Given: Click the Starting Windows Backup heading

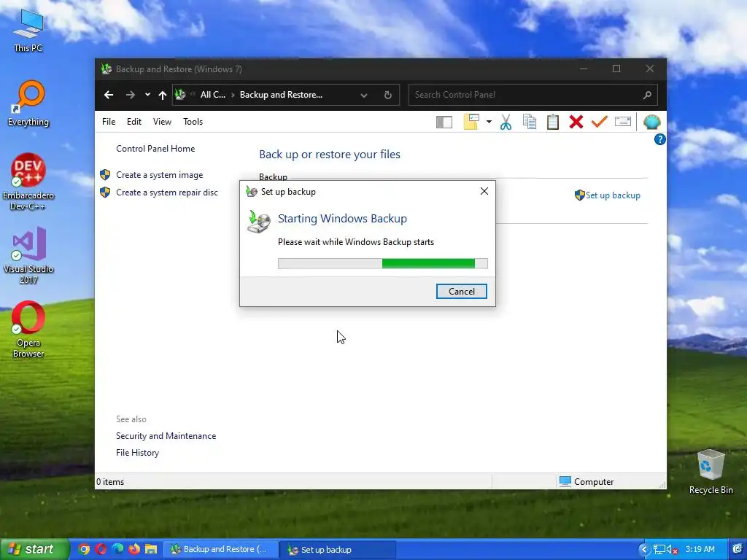Looking at the screenshot, I should coord(342,219).
